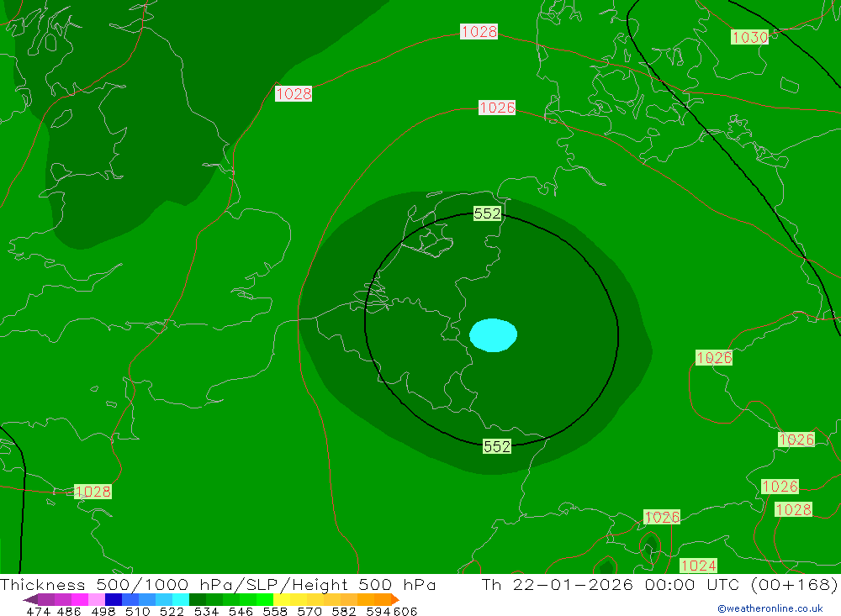
Task: Click the 594 legend value
Action: click(x=378, y=611)
